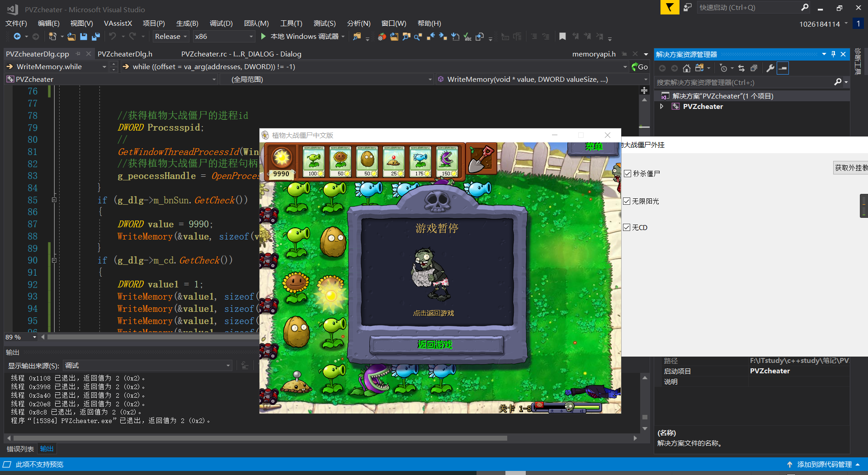Pick the Sunflower seed packet
This screenshot has height=475, width=868.
tap(340, 161)
